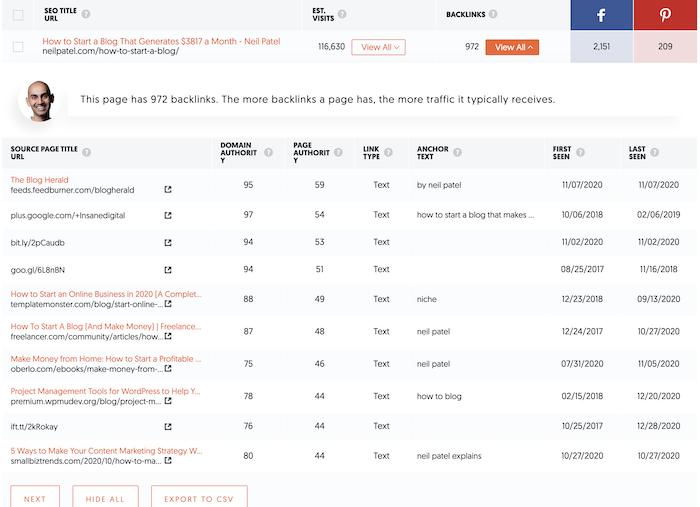Click anchor text 'neil patel explains'
Viewport: 700px width, 507px height.
pyautogui.click(x=449, y=456)
